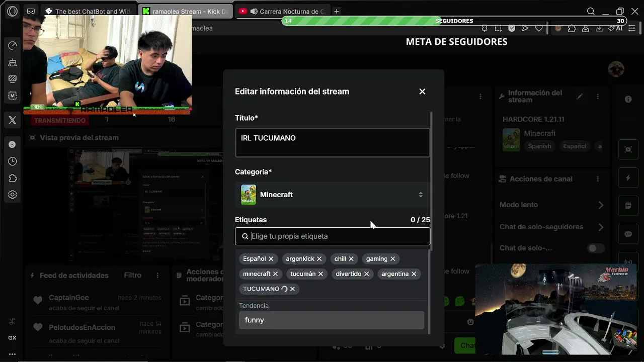The width and height of the screenshot is (644, 362).
Task: Remove the divertido tag
Action: pos(366,274)
